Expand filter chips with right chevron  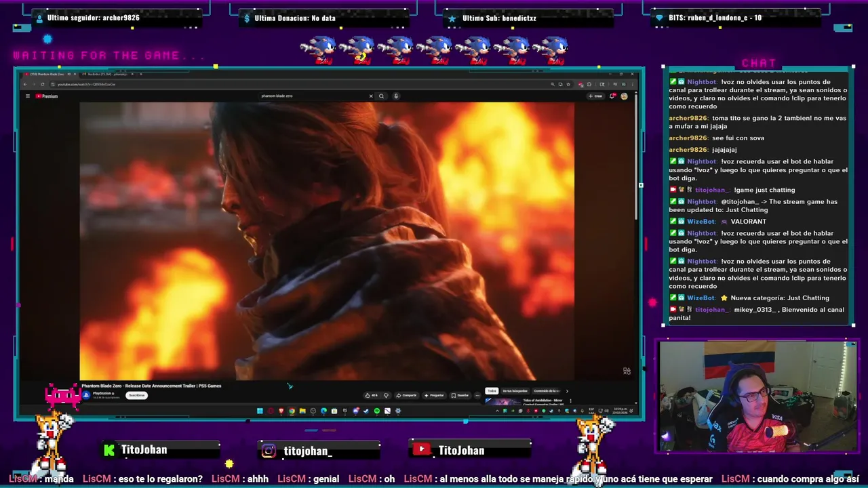click(x=567, y=391)
